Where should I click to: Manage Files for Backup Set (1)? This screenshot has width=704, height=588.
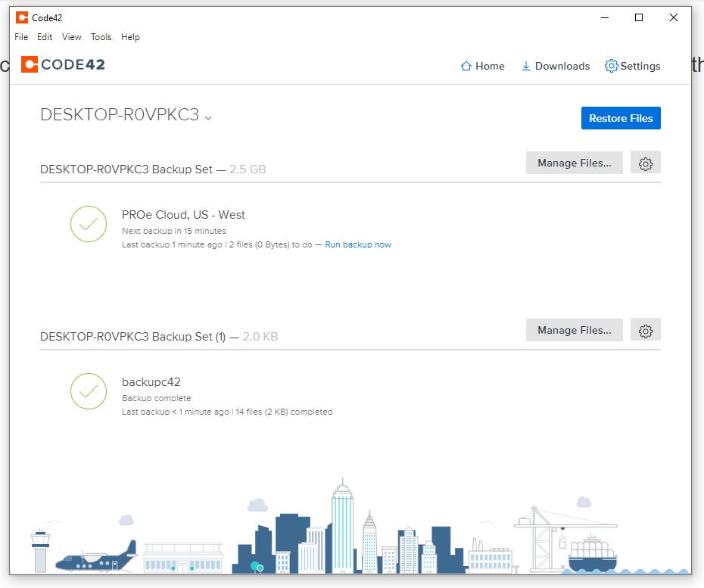pos(575,330)
